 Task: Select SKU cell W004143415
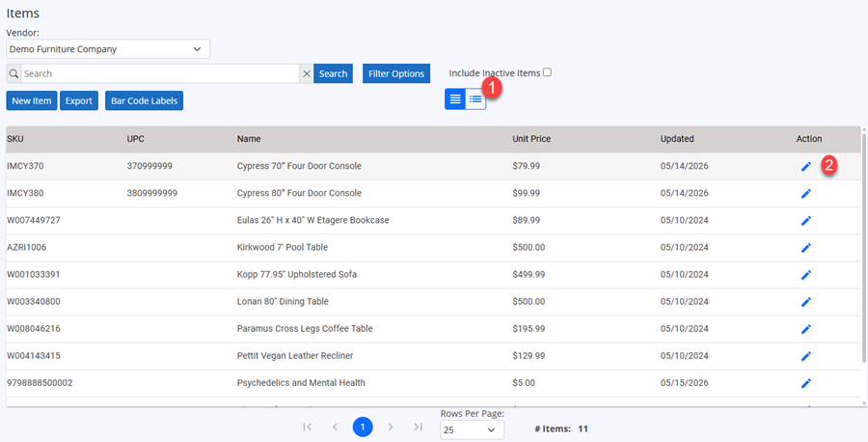[x=33, y=356]
